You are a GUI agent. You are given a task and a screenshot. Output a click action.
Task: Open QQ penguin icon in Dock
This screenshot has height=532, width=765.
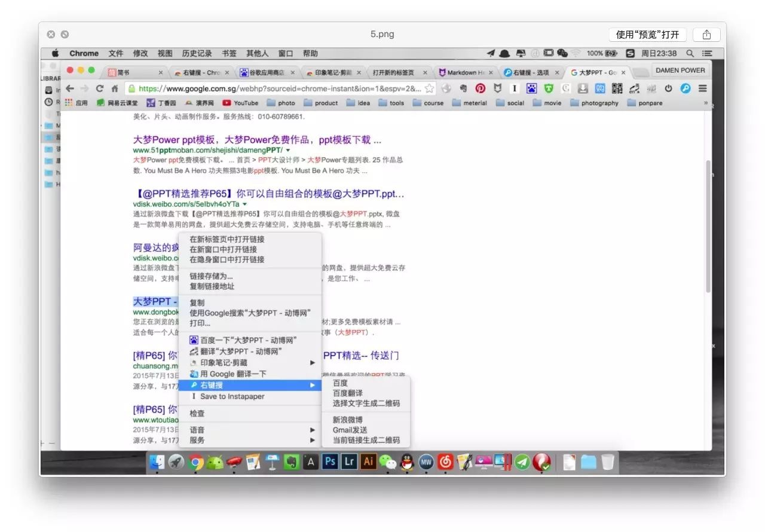(407, 461)
